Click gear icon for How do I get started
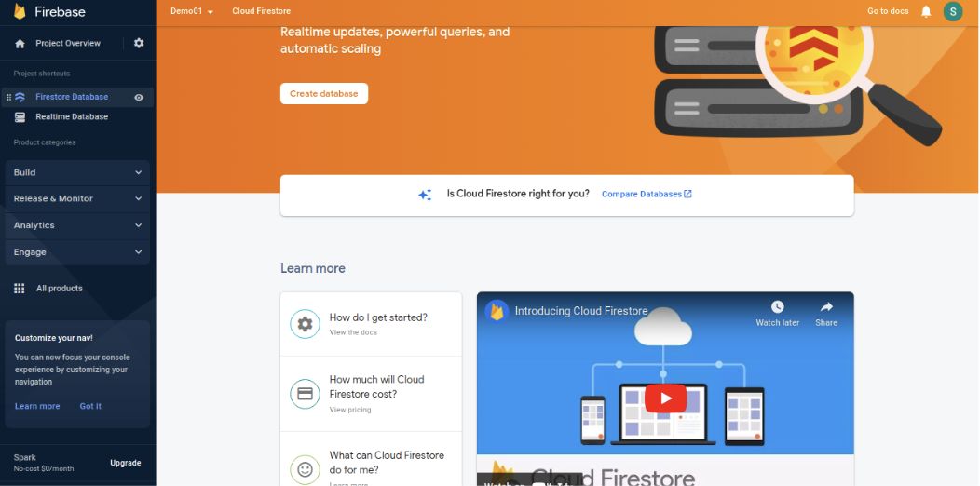 click(305, 324)
